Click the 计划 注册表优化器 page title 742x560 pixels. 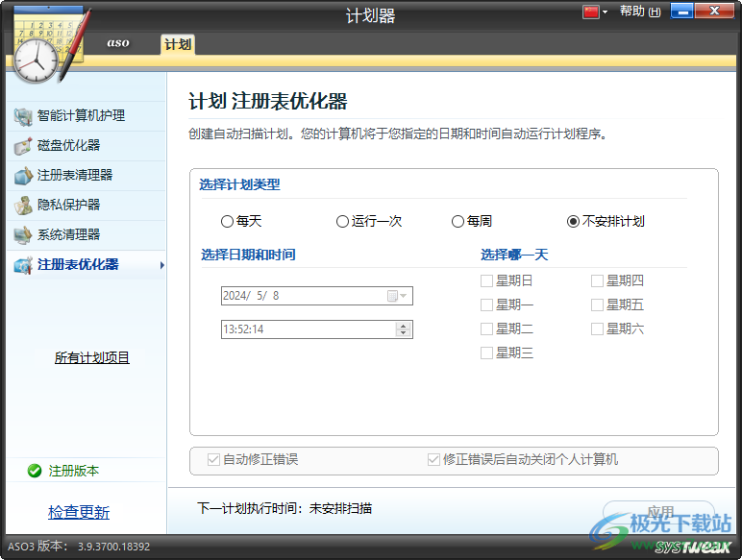[268, 101]
